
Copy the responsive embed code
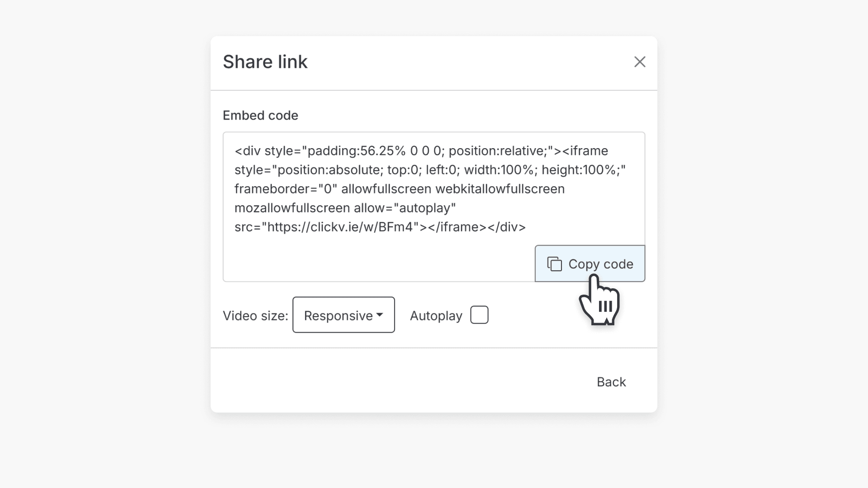590,264
